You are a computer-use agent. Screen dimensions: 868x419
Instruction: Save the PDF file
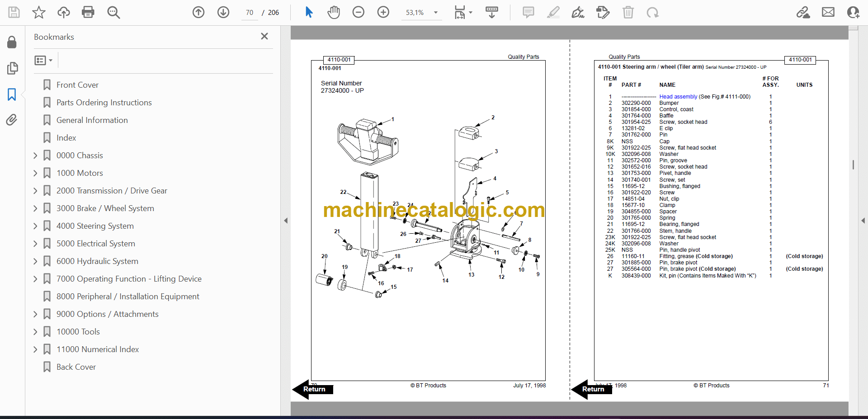tap(14, 12)
